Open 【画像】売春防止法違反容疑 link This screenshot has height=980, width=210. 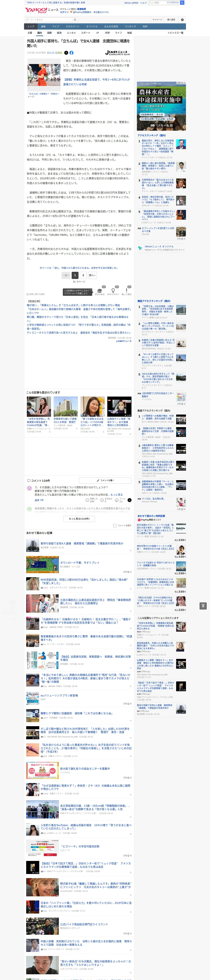pos(96,82)
